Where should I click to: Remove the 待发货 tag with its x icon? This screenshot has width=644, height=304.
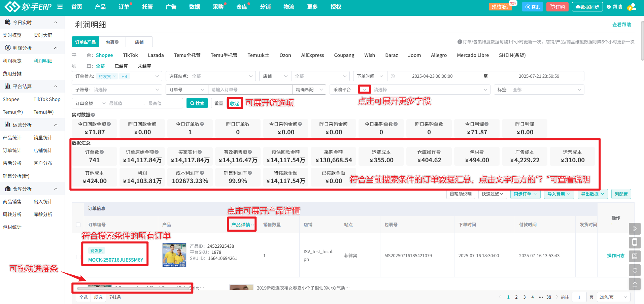(x=114, y=76)
